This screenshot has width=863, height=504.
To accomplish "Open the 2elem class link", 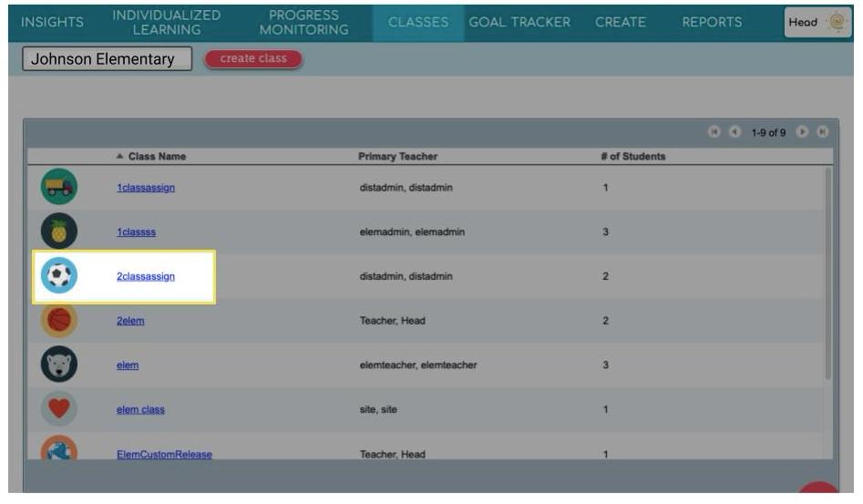I will coord(130,321).
